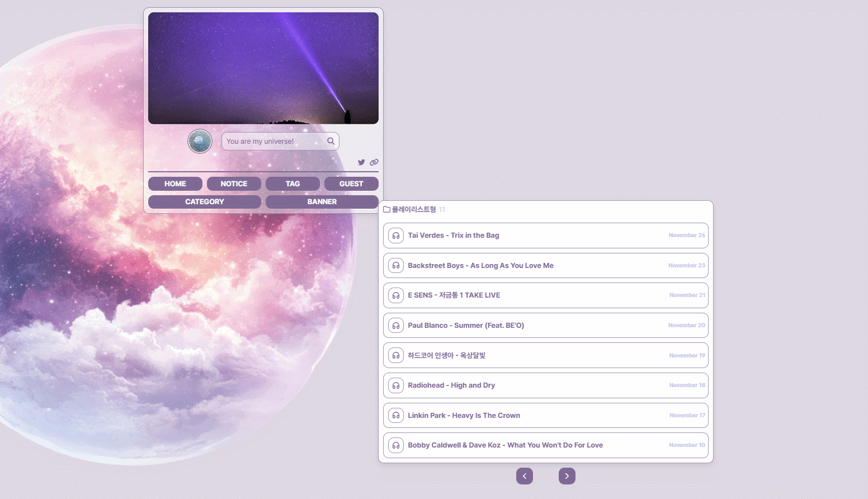Open 'E SENS - 저금통 1 TAKE LIVE'
Viewport: 868px width, 499px height.
coord(454,295)
